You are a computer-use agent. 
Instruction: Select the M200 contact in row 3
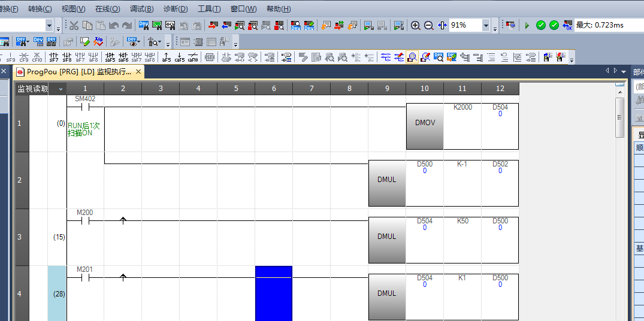pos(85,220)
